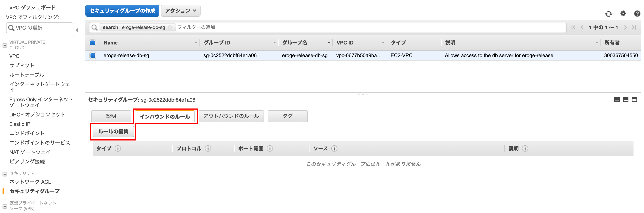This screenshot has width=644, height=213.
Task: Open the settings gear icon
Action: click(623, 14)
